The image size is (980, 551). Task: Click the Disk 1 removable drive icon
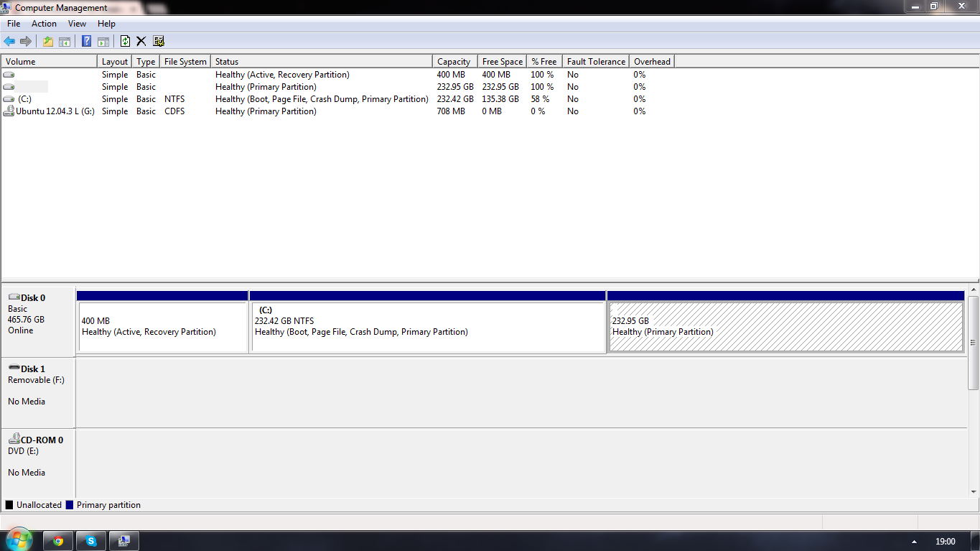[14, 368]
